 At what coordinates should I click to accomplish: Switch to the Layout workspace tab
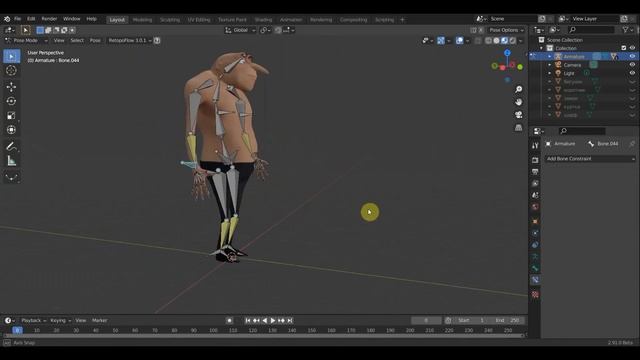click(117, 20)
